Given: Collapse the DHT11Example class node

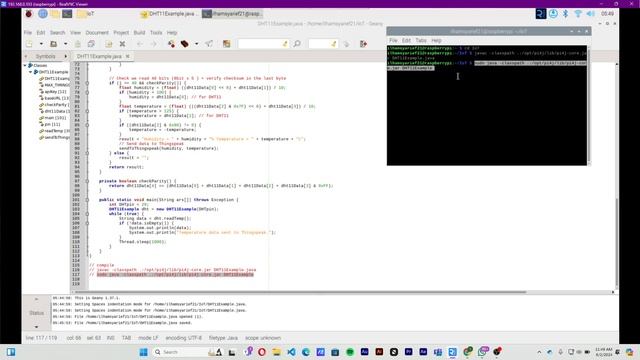Looking at the screenshot, I should (31, 72).
